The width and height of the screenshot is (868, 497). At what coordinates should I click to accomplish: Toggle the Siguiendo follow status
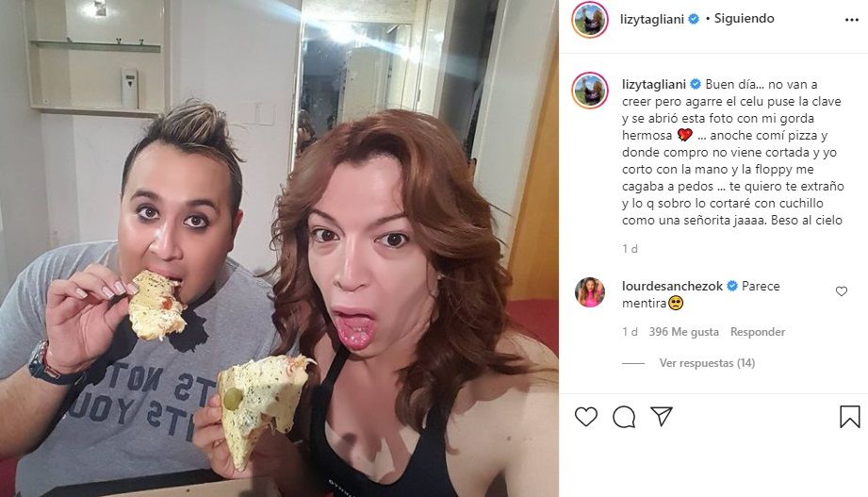[x=744, y=18]
